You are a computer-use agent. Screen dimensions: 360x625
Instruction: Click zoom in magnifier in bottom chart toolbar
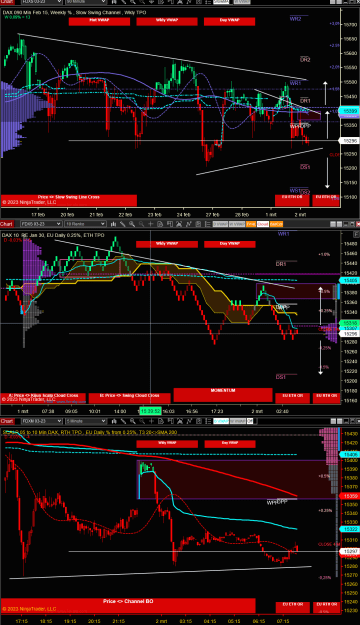click(x=132, y=421)
